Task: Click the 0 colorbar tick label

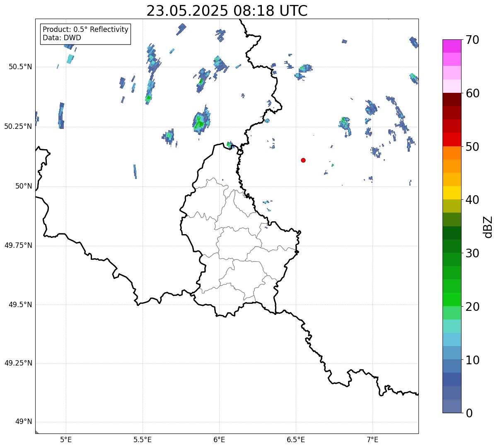Action: [x=469, y=413]
